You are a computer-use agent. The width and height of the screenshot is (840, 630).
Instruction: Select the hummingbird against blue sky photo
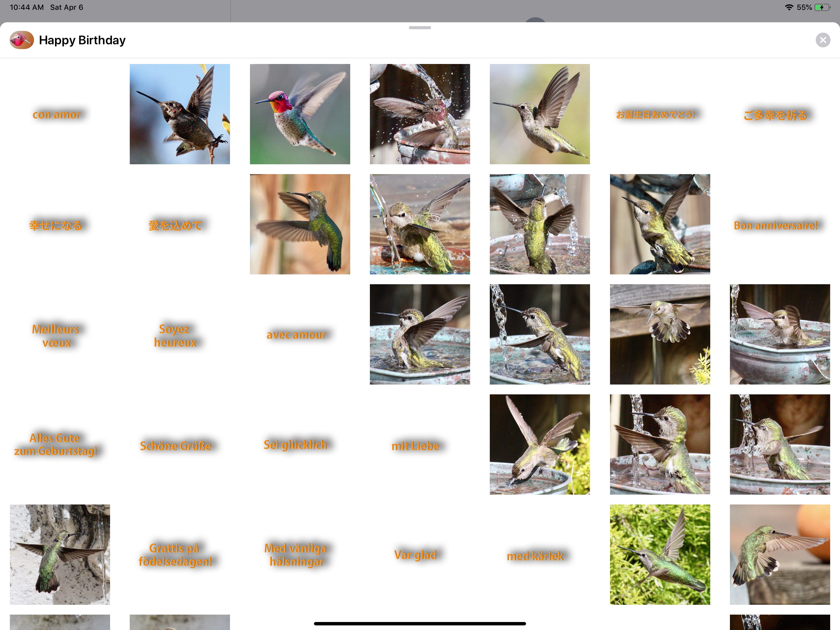pyautogui.click(x=180, y=114)
